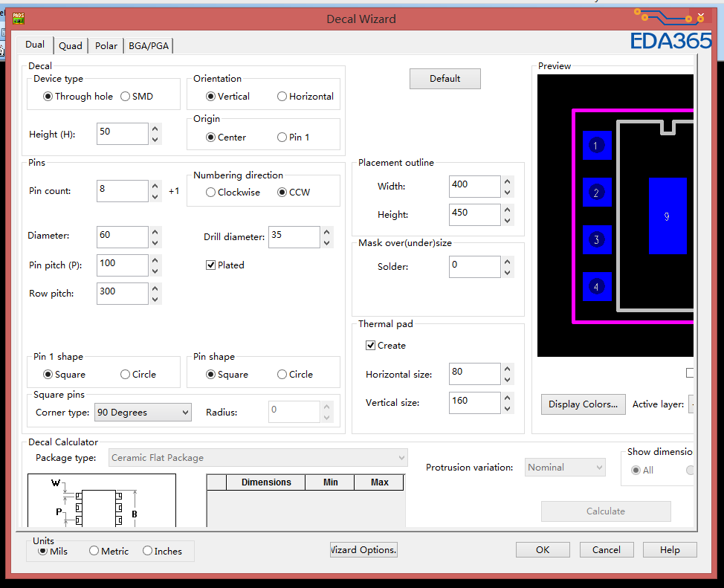
Task: Open the Package type dropdown
Action: [x=258, y=458]
